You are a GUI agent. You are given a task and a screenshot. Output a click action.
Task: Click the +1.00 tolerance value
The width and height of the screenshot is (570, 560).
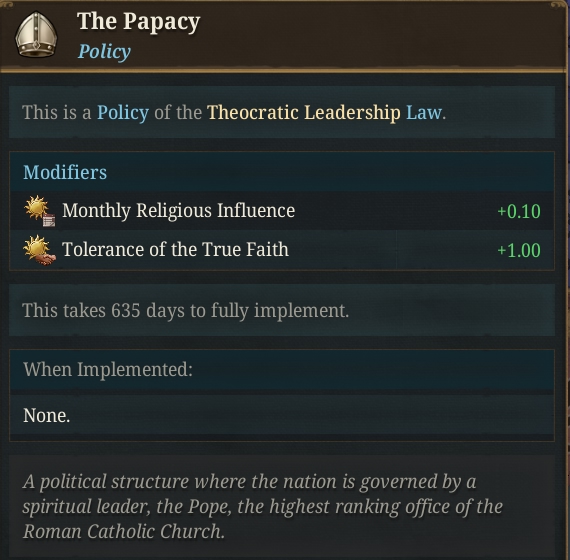click(519, 250)
